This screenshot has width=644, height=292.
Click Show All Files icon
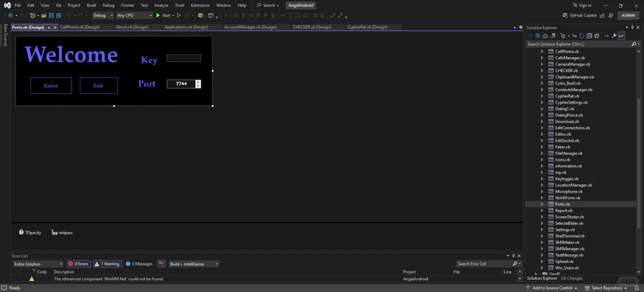(597, 36)
